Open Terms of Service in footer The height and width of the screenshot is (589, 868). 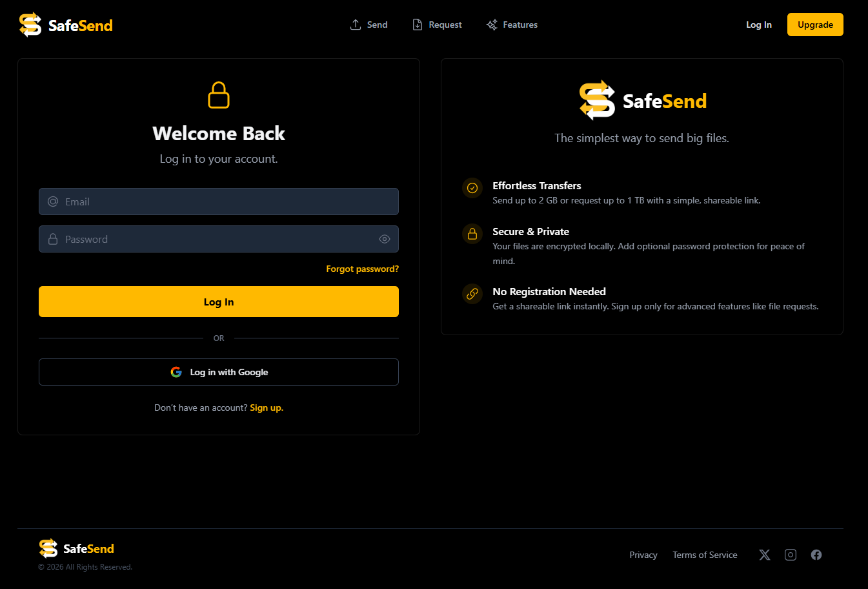(705, 555)
